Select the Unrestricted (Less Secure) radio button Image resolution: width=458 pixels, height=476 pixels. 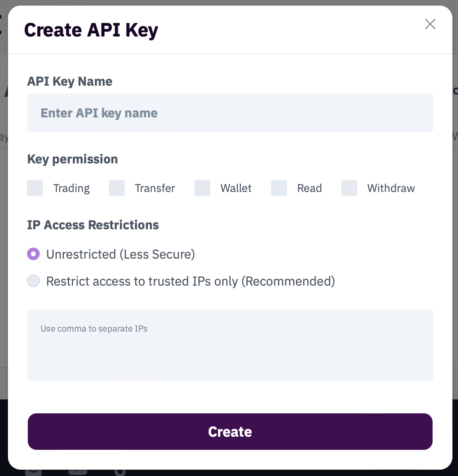pyautogui.click(x=33, y=254)
